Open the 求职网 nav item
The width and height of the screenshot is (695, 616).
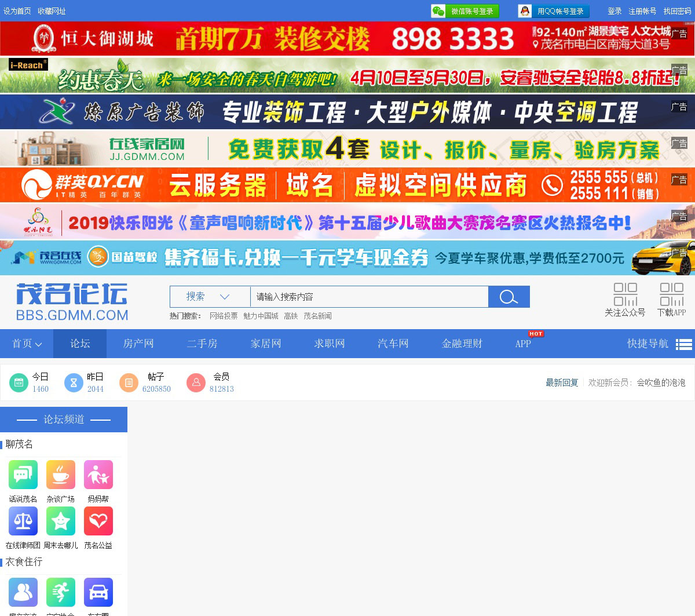pyautogui.click(x=330, y=344)
